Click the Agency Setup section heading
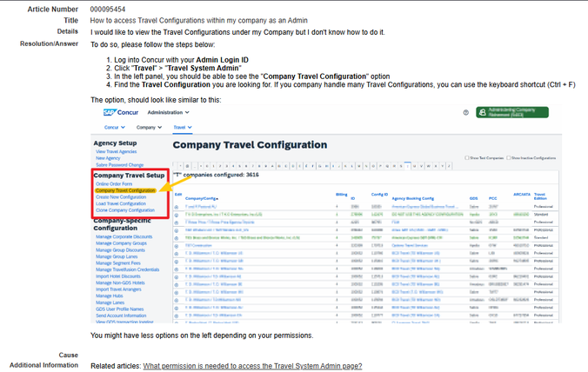 tap(115, 143)
